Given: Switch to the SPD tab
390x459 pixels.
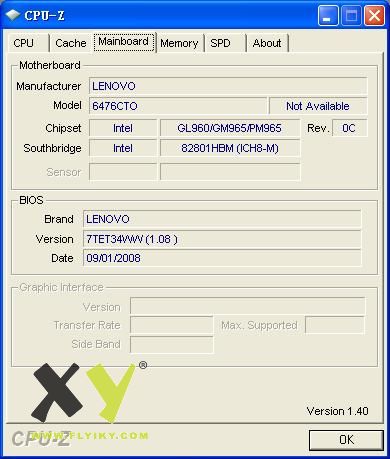Looking at the screenshot, I should [225, 43].
